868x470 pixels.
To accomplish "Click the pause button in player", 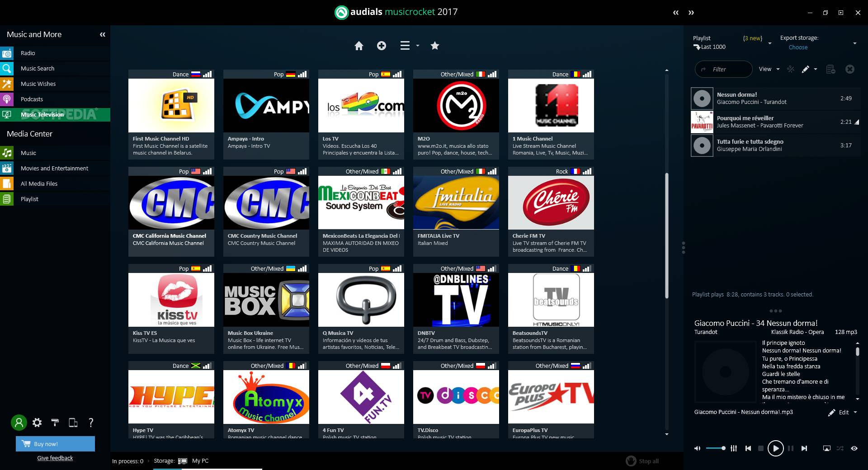I will [x=791, y=448].
